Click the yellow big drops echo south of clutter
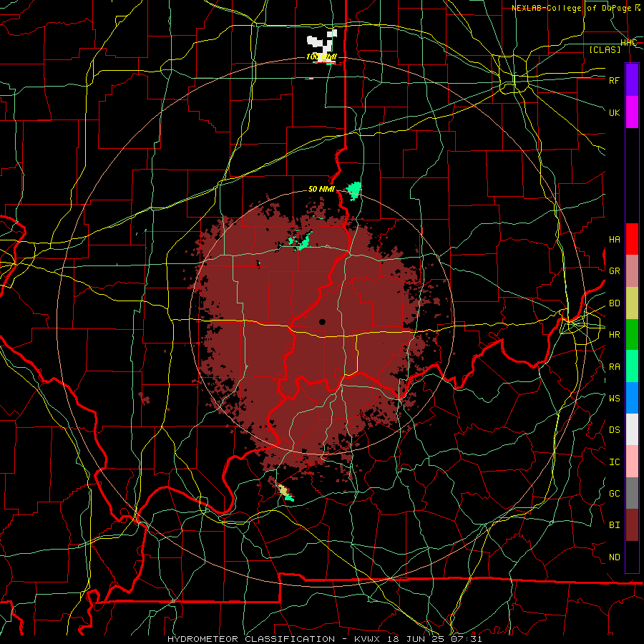 283,490
